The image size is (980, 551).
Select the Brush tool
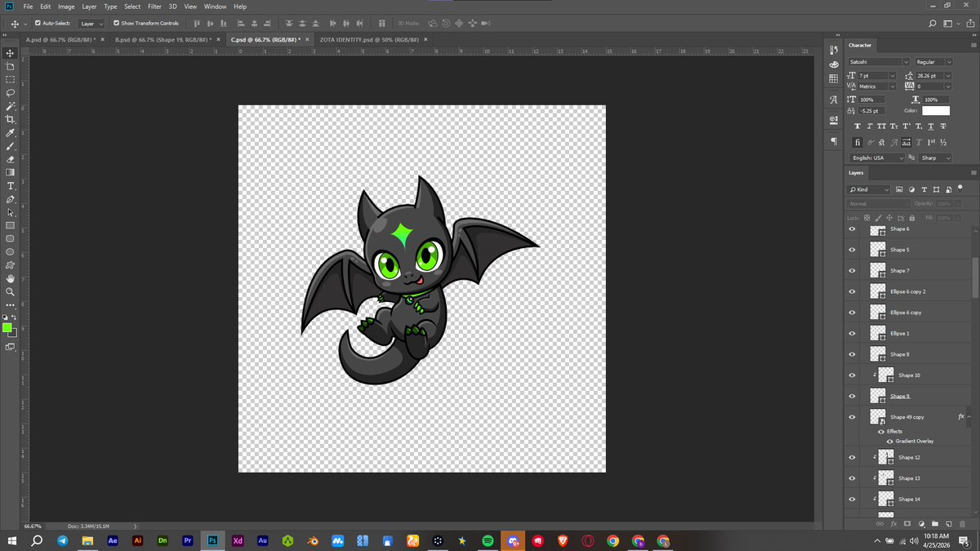11,145
